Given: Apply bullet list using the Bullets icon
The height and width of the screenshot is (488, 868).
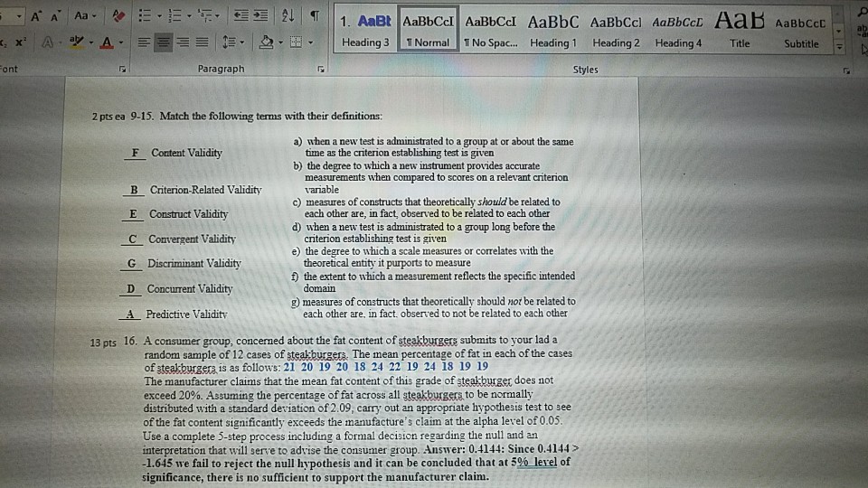Looking at the screenshot, I should tap(145, 15).
